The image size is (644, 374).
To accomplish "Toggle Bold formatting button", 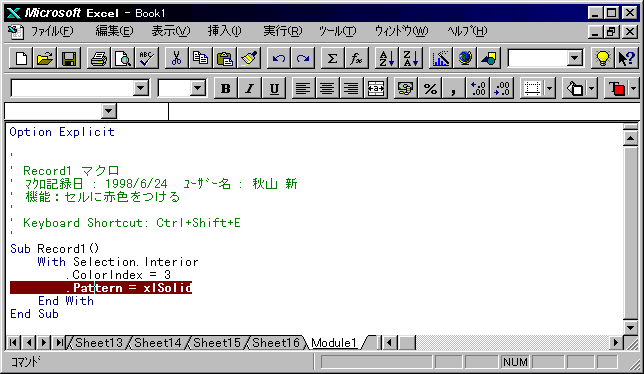I will pyautogui.click(x=225, y=88).
